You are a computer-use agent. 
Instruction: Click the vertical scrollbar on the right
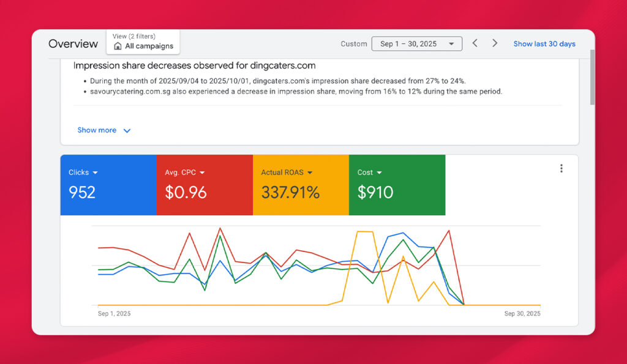[592, 80]
